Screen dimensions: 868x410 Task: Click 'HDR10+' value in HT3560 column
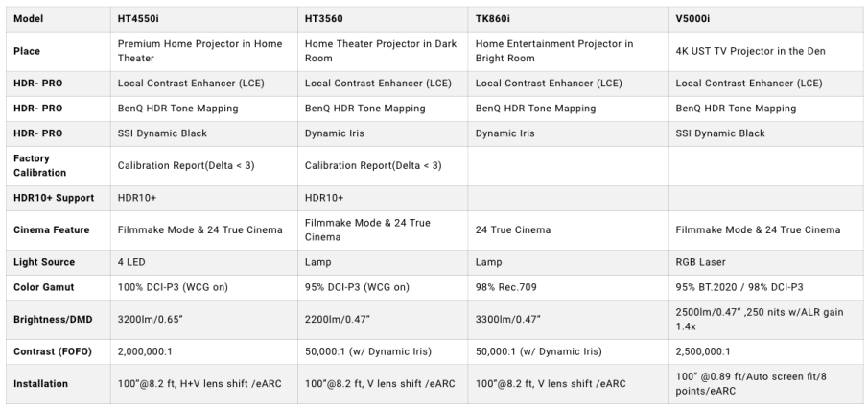[324, 198]
